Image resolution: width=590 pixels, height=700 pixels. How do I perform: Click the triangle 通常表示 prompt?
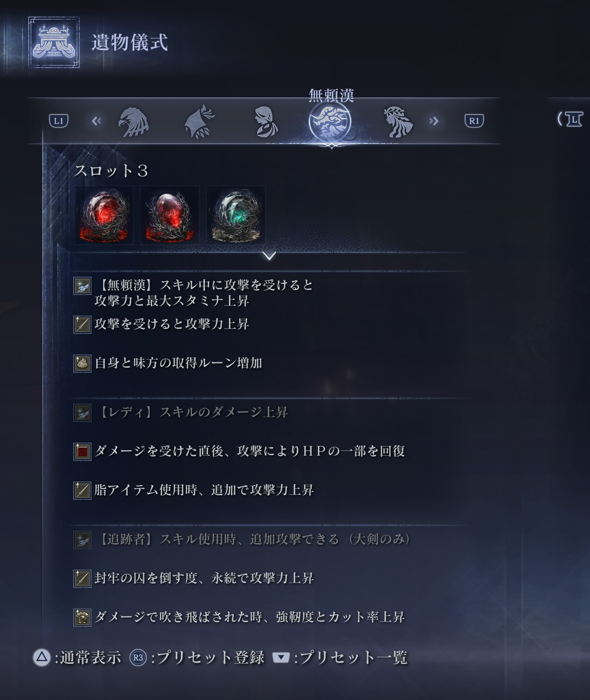[77, 658]
